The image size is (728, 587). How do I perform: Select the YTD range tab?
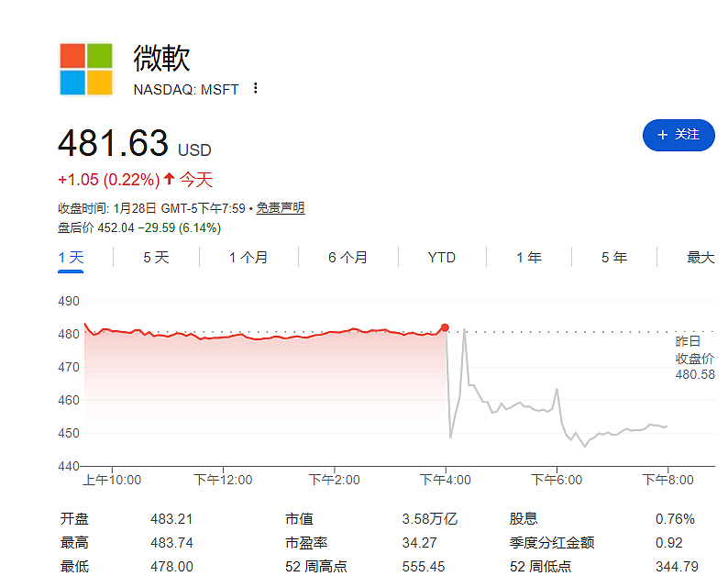point(442,258)
